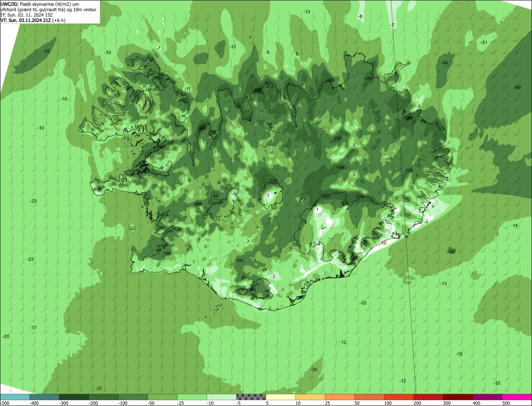Click the -194 map value
The image size is (532, 406).
coord(340,167)
